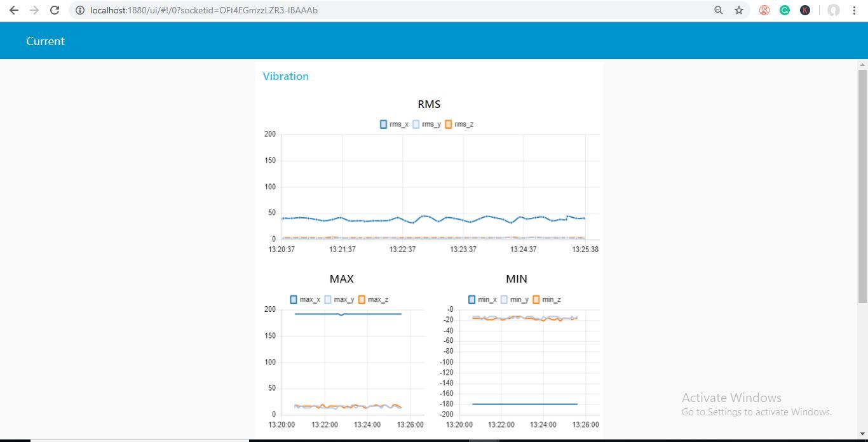The width and height of the screenshot is (868, 442).
Task: Click the address bar URL field
Action: click(x=203, y=10)
